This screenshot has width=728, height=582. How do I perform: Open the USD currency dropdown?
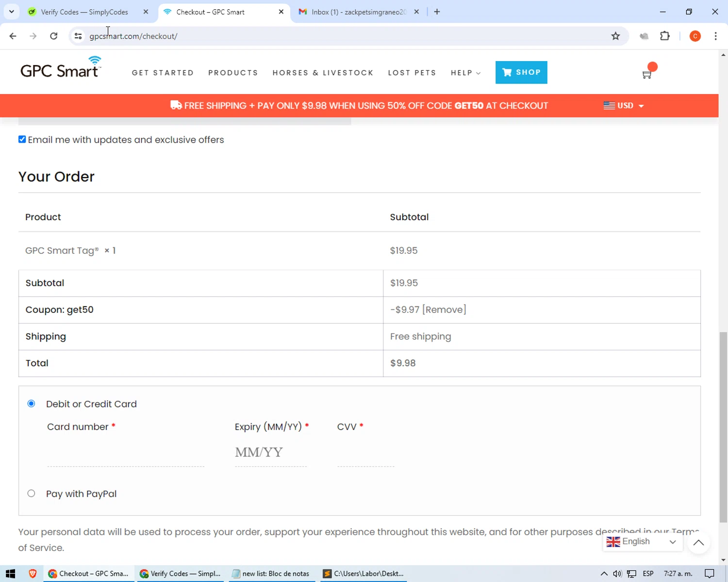point(624,105)
